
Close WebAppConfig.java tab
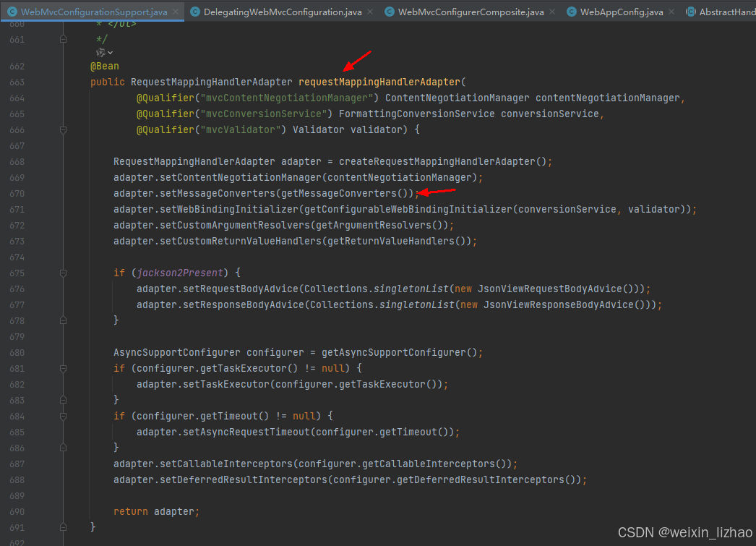pyautogui.click(x=671, y=12)
